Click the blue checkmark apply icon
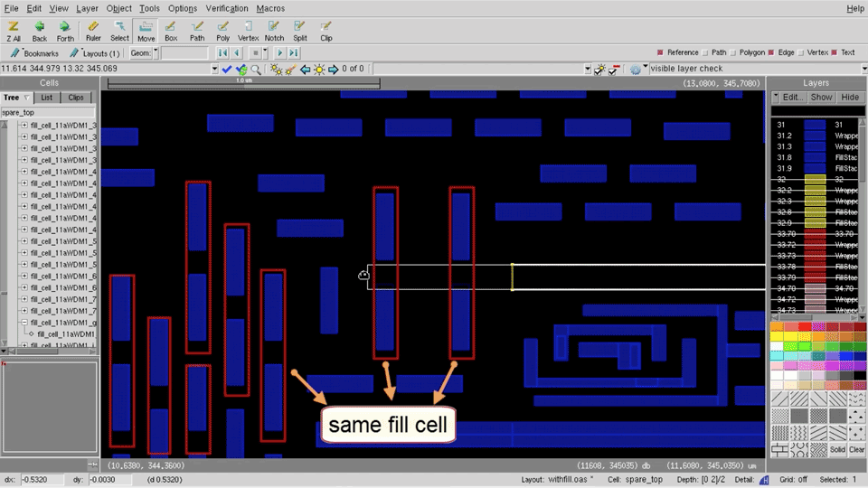The height and width of the screenshot is (488, 868). 226,70
